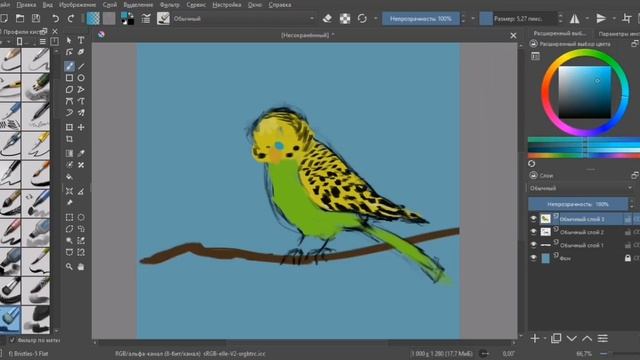Toggle the Фильтр по метке checkbox
640x360 pixels.
click(x=12, y=340)
